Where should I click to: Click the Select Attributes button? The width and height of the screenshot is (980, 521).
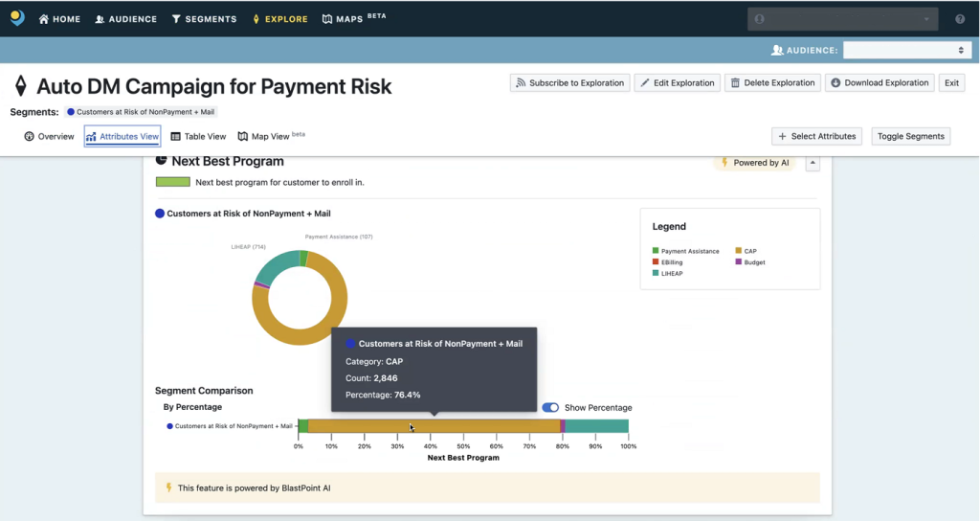[816, 136]
